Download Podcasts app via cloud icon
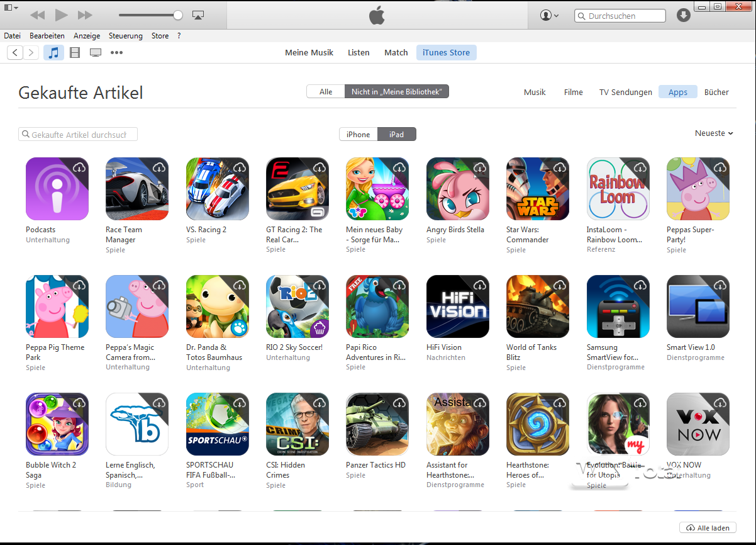756x545 pixels. [79, 167]
